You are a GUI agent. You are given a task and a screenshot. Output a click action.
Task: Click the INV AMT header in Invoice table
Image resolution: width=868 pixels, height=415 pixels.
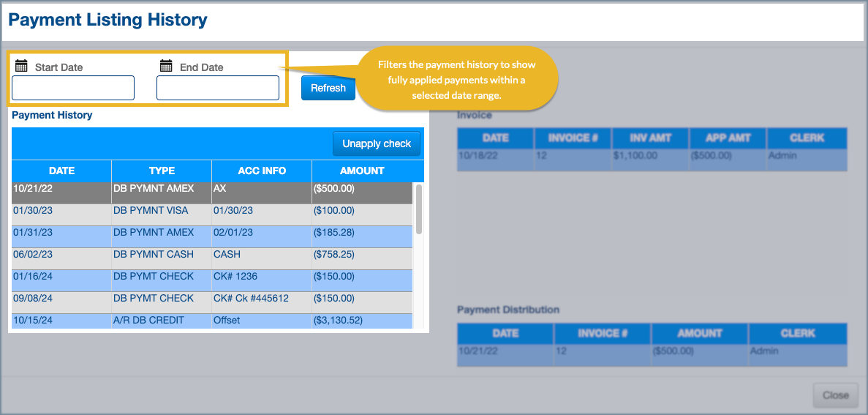pos(649,138)
